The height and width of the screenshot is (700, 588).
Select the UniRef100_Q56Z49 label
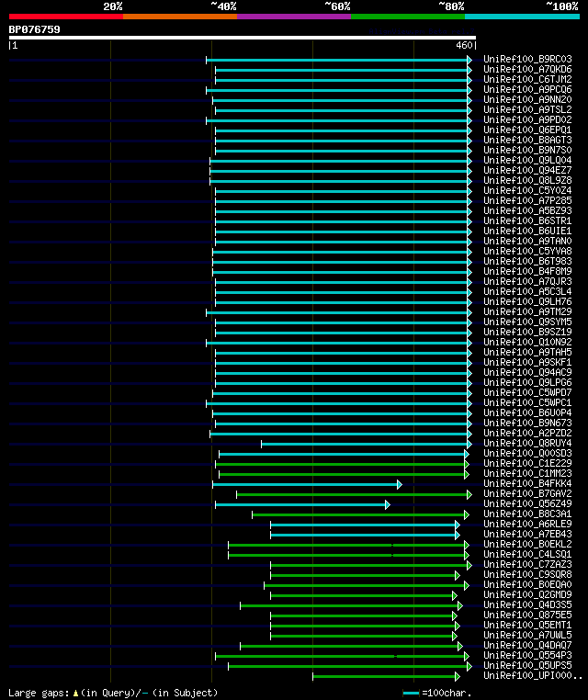coord(527,503)
